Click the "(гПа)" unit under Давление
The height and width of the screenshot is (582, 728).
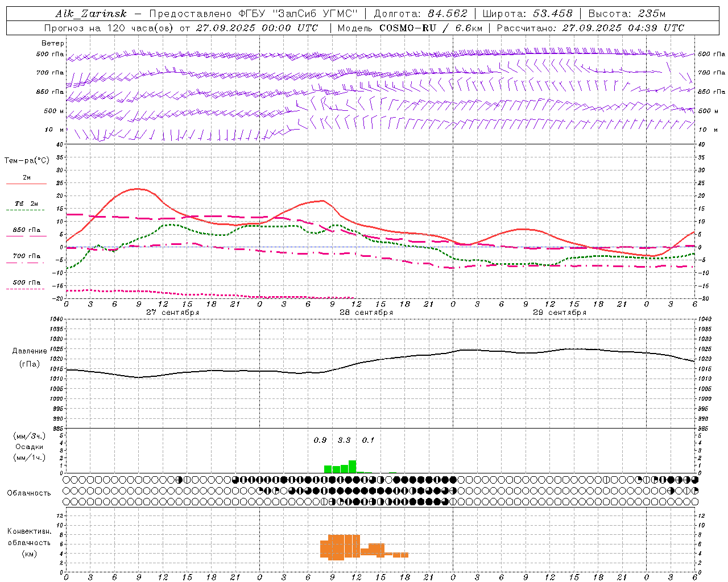(30, 364)
